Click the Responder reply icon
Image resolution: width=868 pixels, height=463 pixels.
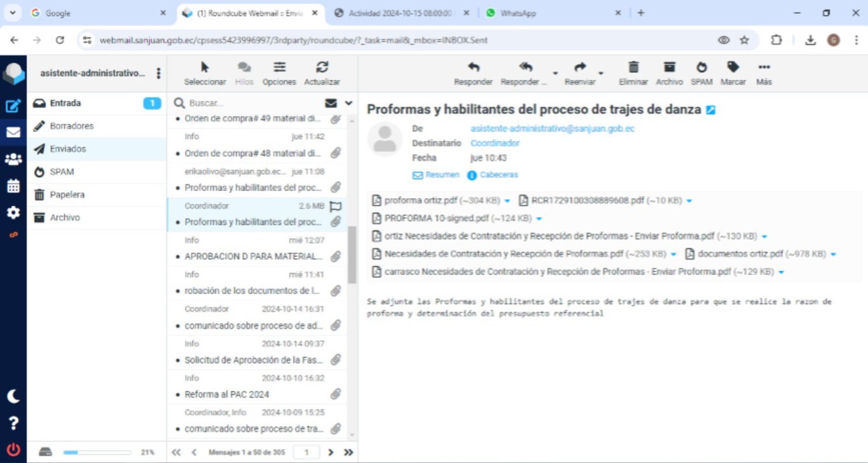point(473,68)
